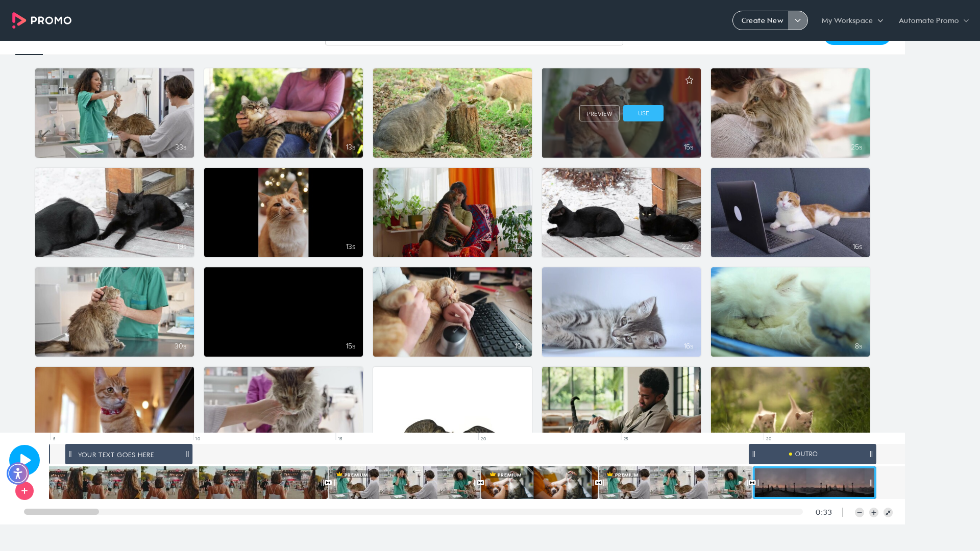Select the YOUR TEXT GOES HERE timeline block

click(x=129, y=454)
